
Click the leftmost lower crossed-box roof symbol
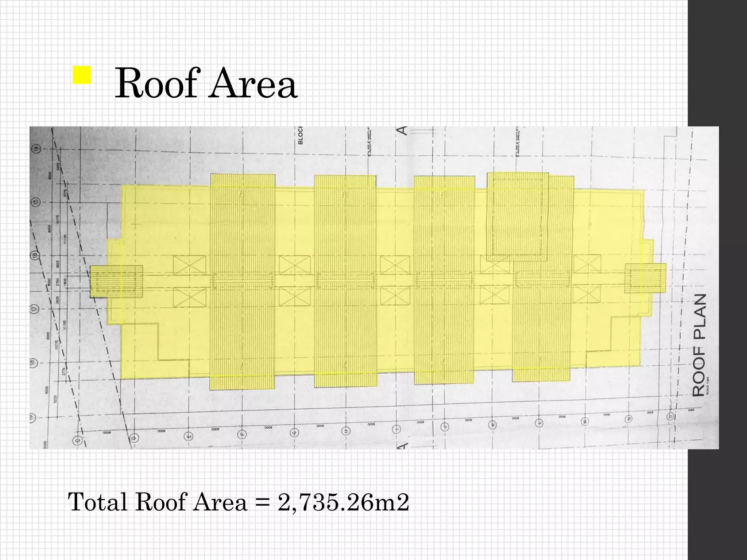(189, 297)
